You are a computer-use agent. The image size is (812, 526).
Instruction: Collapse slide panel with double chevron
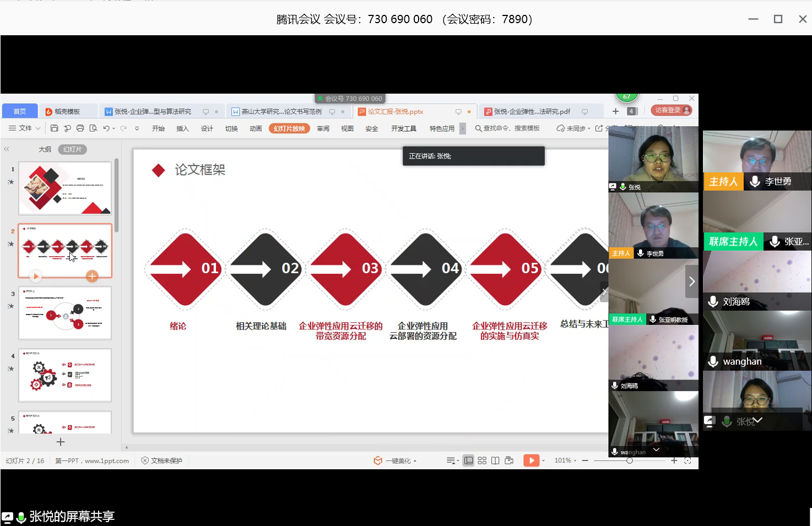click(7, 149)
